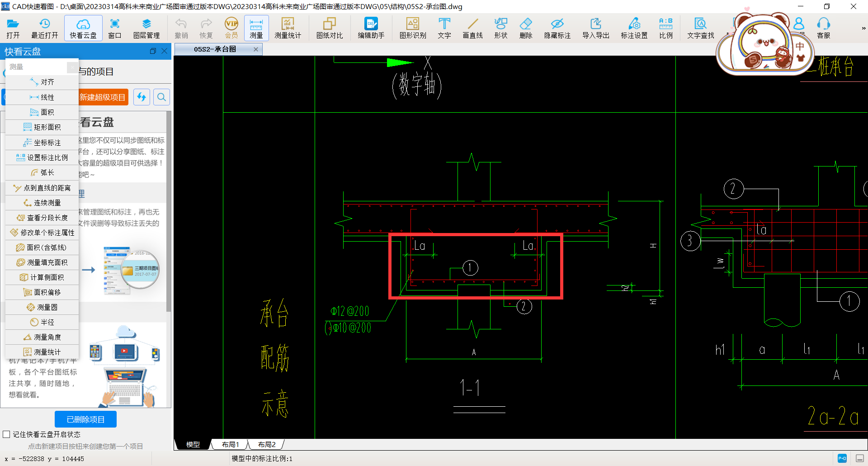Switch to the 布局2 tab

[x=267, y=445]
